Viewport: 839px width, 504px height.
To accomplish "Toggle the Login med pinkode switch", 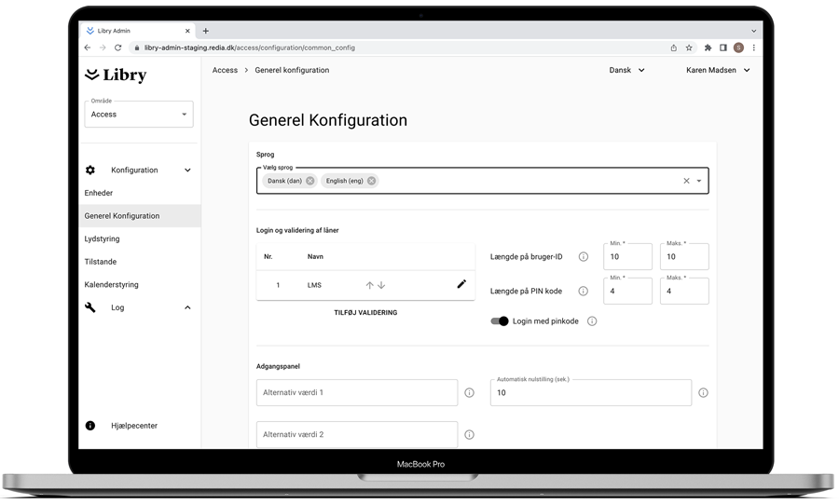I will (500, 321).
